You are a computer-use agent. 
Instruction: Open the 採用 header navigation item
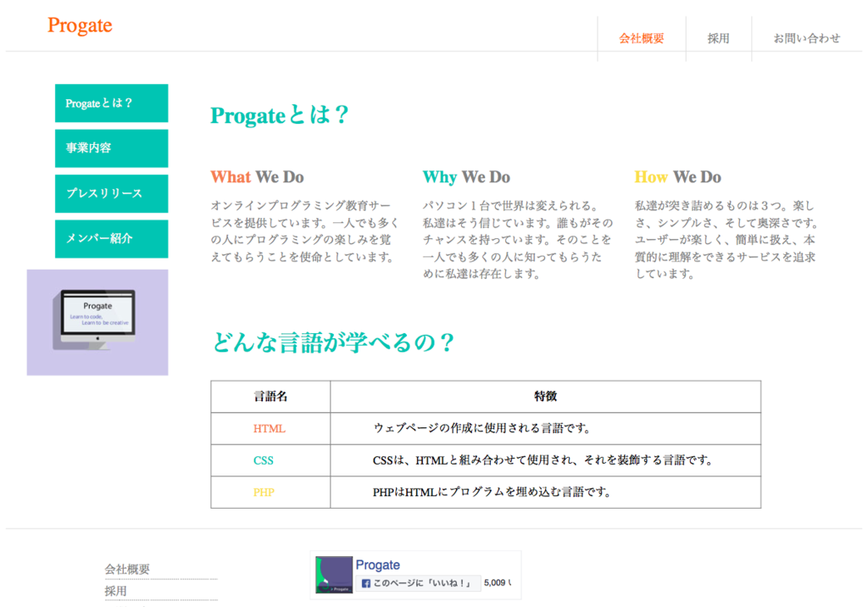[x=718, y=38]
